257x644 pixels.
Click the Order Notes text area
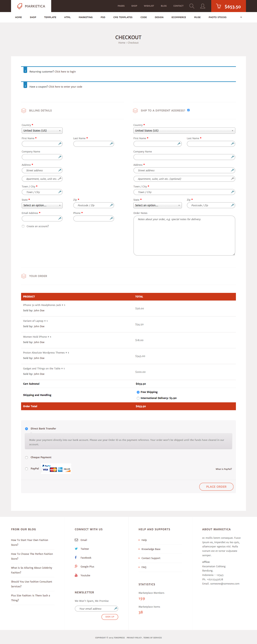pyautogui.click(x=184, y=235)
